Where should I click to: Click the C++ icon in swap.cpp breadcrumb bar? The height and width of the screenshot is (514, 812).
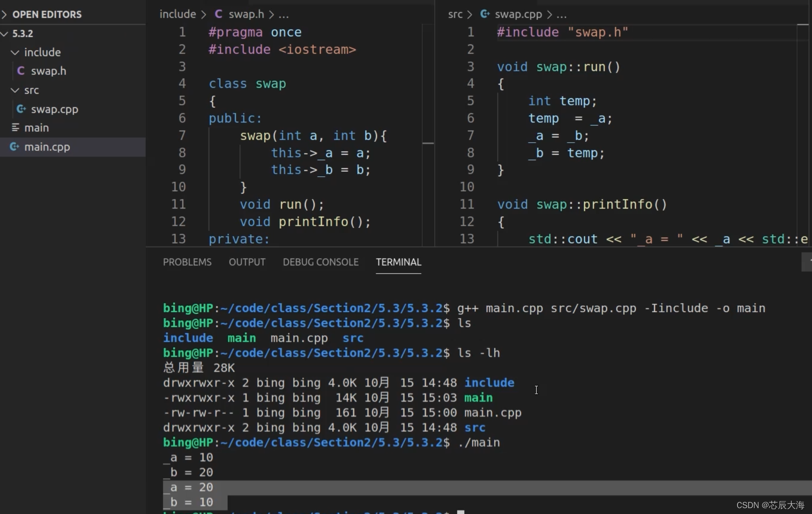[x=485, y=14]
